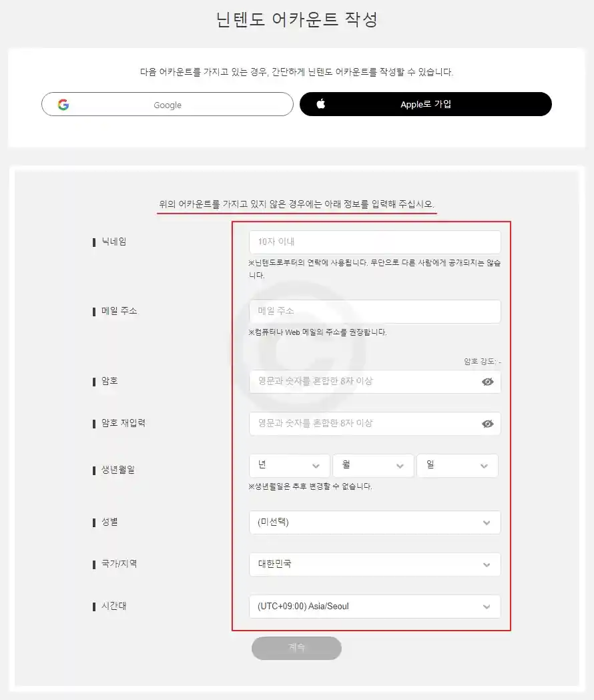Expand the 국가/지역 대한민국 dropdown

(x=374, y=565)
